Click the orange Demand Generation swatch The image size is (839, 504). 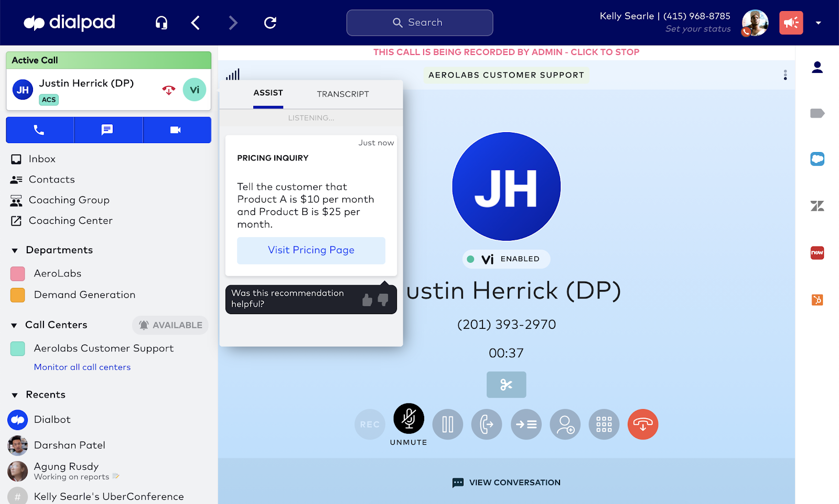pos(18,295)
